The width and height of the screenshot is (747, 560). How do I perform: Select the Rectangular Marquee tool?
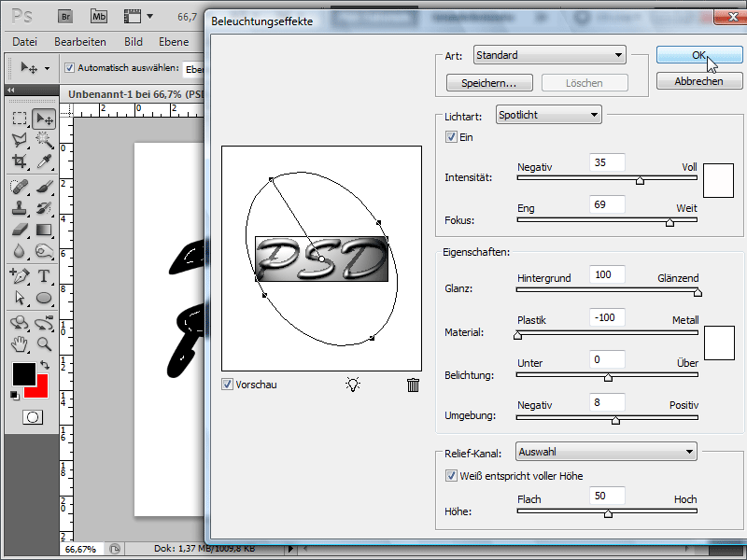tap(20, 119)
